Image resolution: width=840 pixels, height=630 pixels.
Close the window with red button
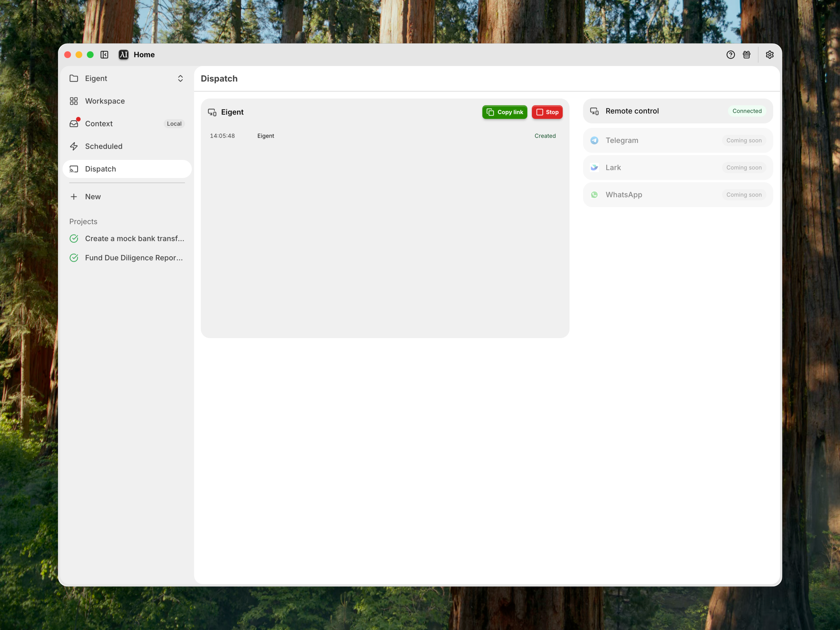pos(68,55)
